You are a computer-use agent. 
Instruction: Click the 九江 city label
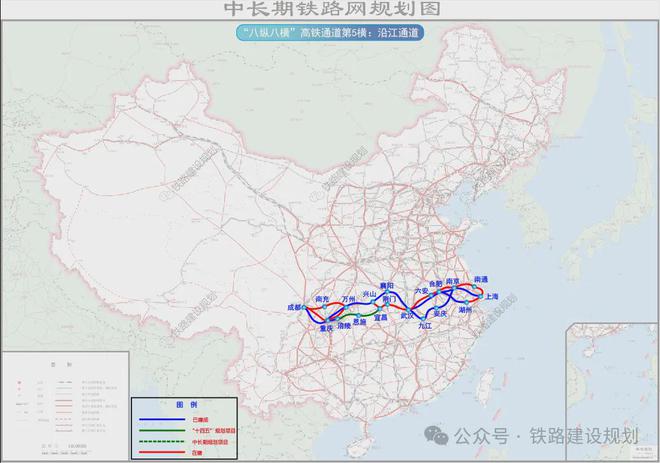425,325
